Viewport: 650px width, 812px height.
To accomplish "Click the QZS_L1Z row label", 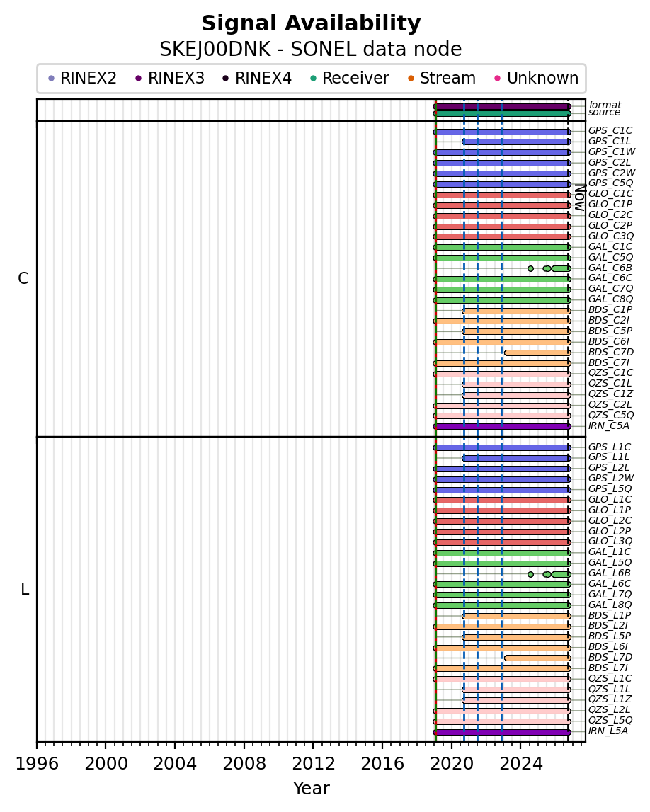I will tap(610, 699).
